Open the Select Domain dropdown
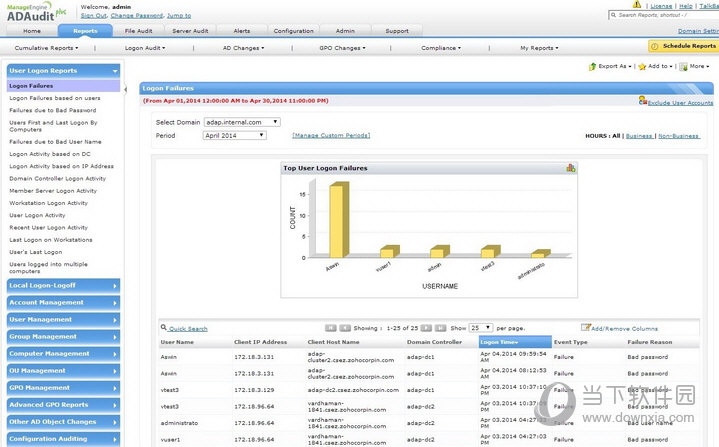Viewport: 719px width, 447px height. tap(242, 122)
